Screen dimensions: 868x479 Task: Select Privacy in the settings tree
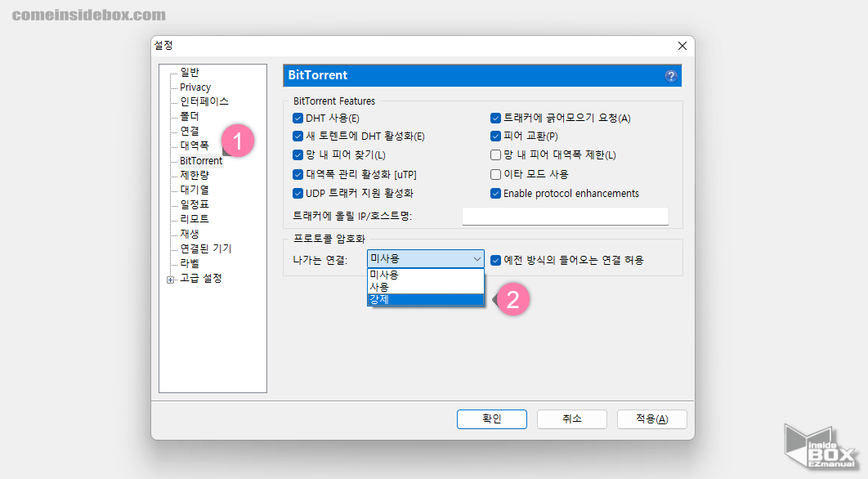coord(195,87)
